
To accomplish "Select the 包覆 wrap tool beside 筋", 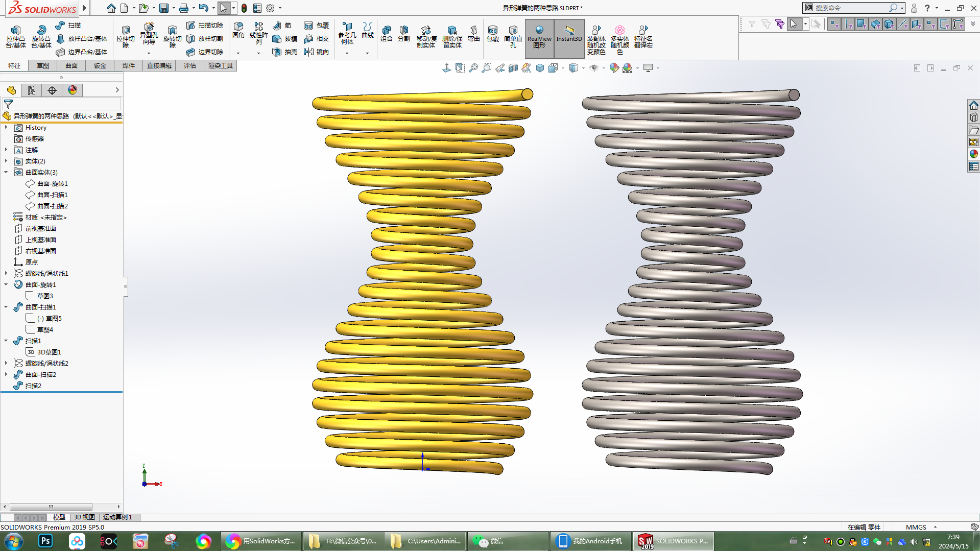I will pos(317,25).
